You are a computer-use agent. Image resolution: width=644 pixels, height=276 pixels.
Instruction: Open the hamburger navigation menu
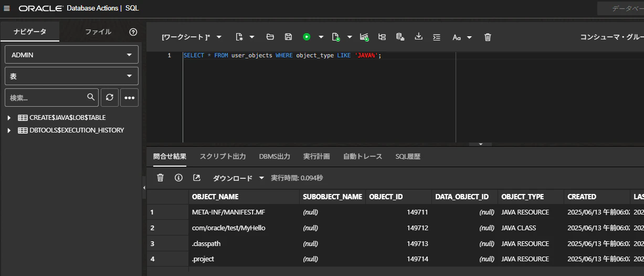[x=7, y=8]
